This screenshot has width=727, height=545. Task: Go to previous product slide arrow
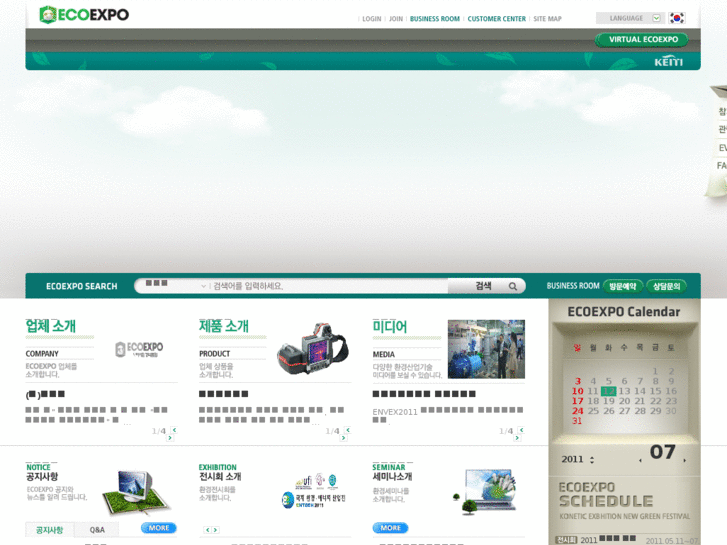point(348,430)
